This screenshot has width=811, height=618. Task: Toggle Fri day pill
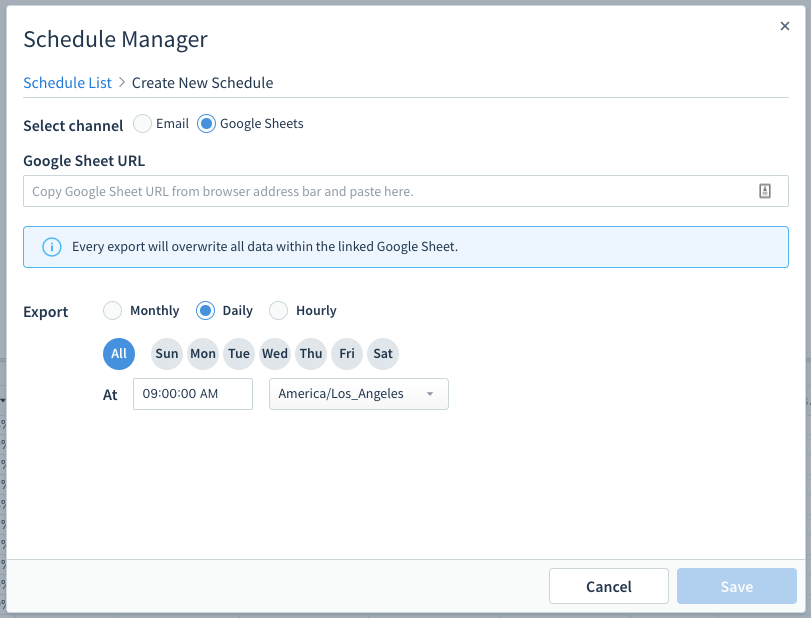tap(347, 354)
